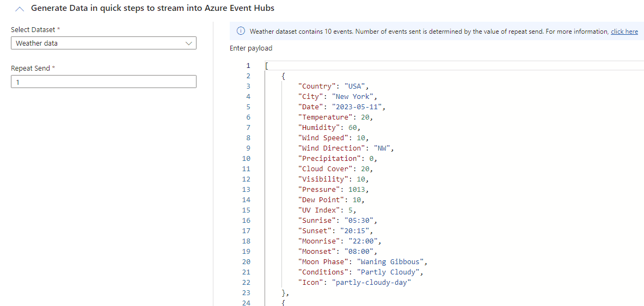Click the 'Enter payload' label
644x306 pixels.
[x=251, y=48]
